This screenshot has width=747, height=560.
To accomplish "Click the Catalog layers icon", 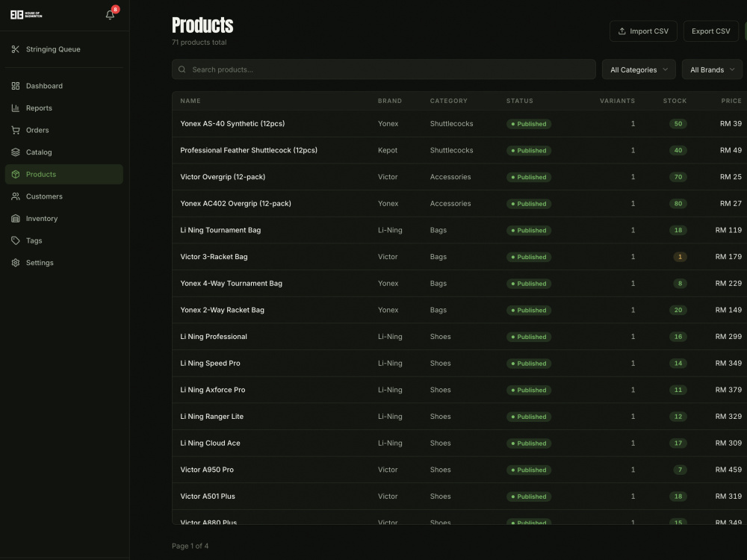I will (15, 152).
